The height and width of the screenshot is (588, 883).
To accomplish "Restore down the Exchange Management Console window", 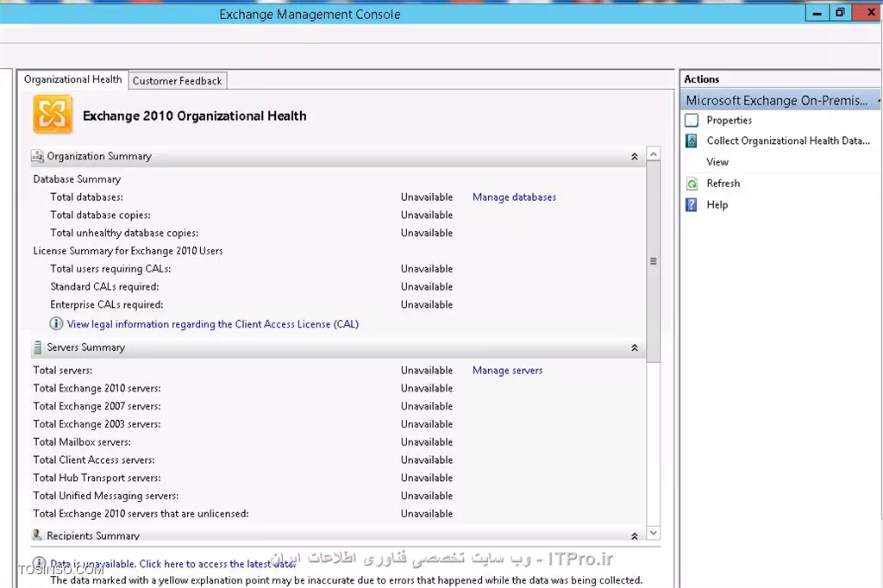I will coord(840,12).
